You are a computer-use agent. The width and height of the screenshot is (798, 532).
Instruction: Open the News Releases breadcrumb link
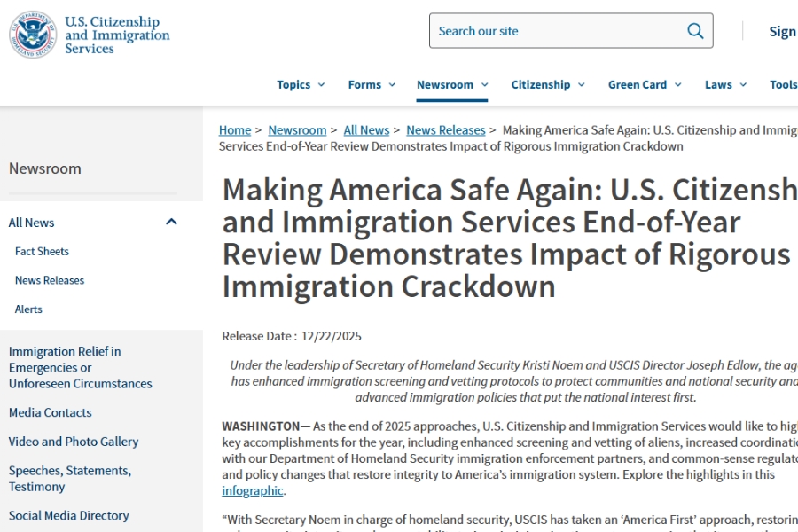tap(445, 130)
